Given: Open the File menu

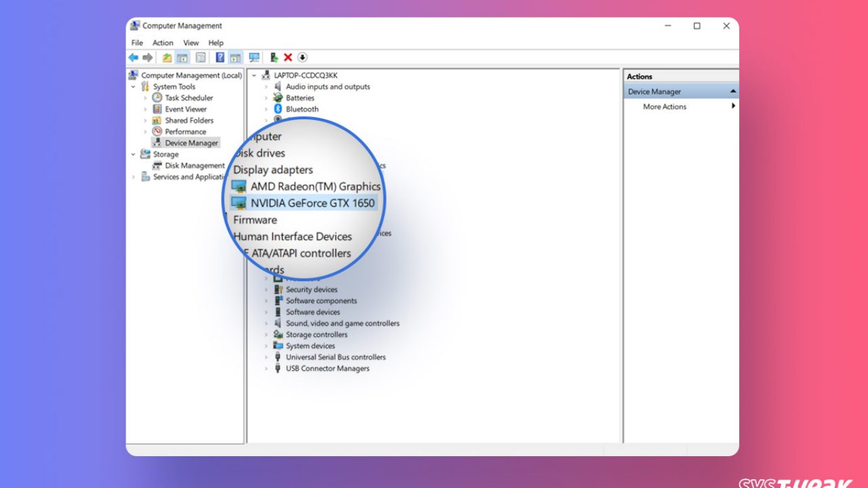Looking at the screenshot, I should 137,43.
